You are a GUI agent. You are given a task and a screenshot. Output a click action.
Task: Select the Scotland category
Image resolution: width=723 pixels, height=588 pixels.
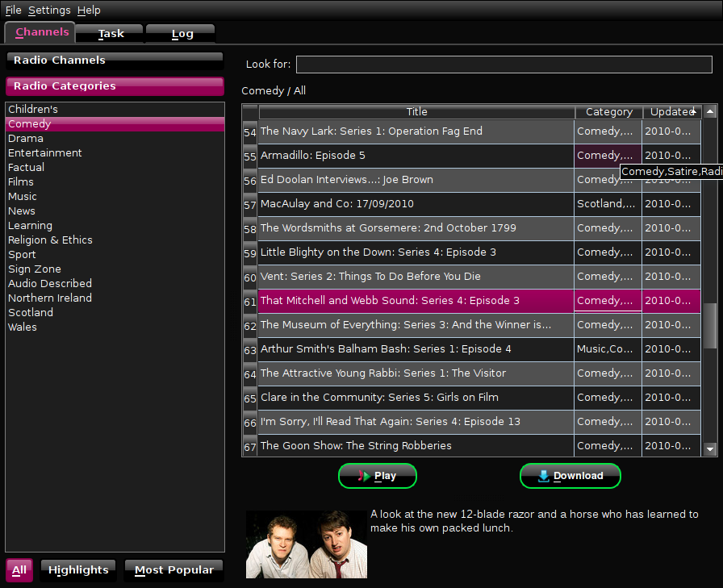pyautogui.click(x=115, y=312)
